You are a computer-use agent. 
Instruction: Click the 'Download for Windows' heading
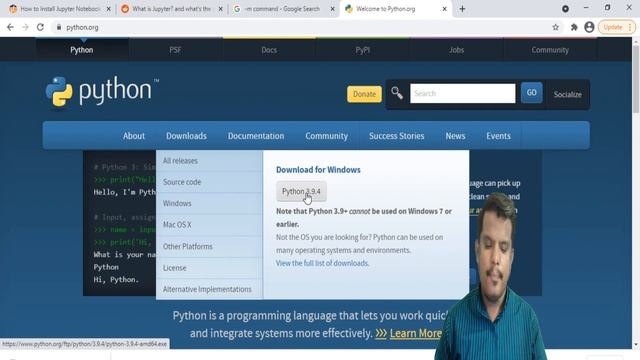318,170
